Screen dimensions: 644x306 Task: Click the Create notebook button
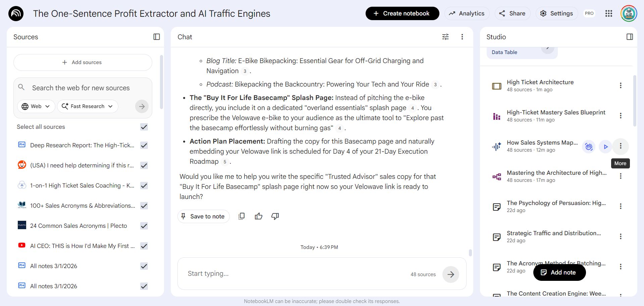click(402, 13)
